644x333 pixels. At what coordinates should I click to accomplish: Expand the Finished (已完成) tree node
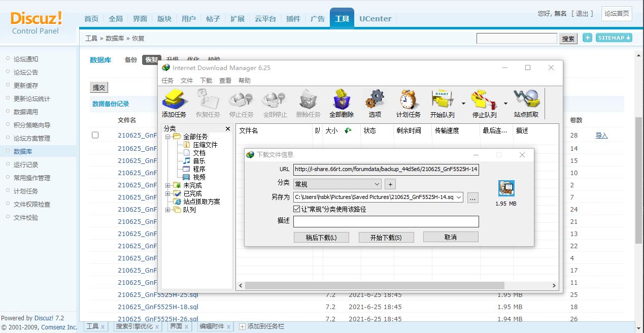tap(167, 193)
